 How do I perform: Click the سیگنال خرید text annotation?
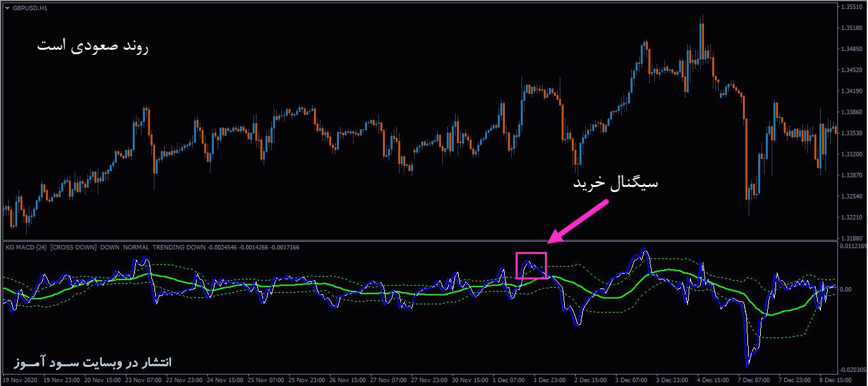[x=616, y=184]
